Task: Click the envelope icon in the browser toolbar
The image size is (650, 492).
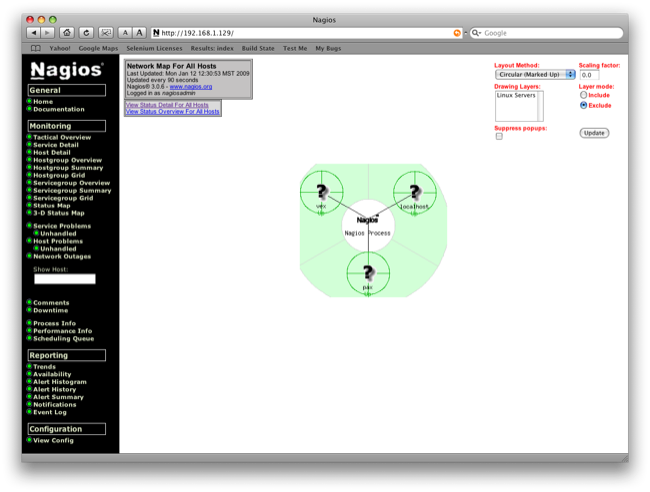Action: click(106, 33)
